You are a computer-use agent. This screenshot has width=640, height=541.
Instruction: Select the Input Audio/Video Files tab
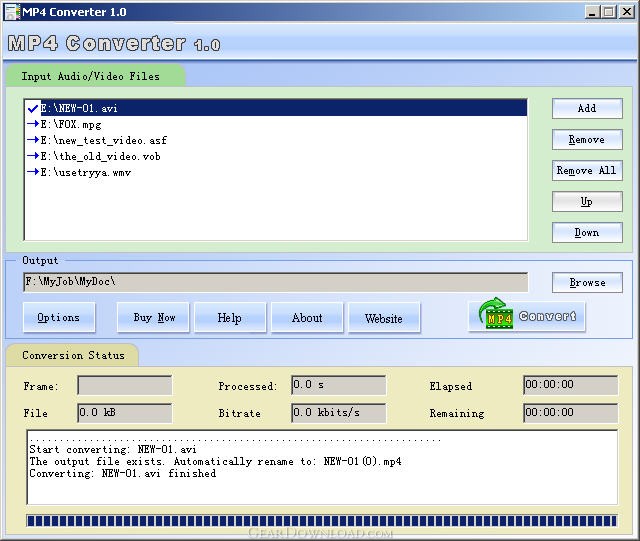95,76
